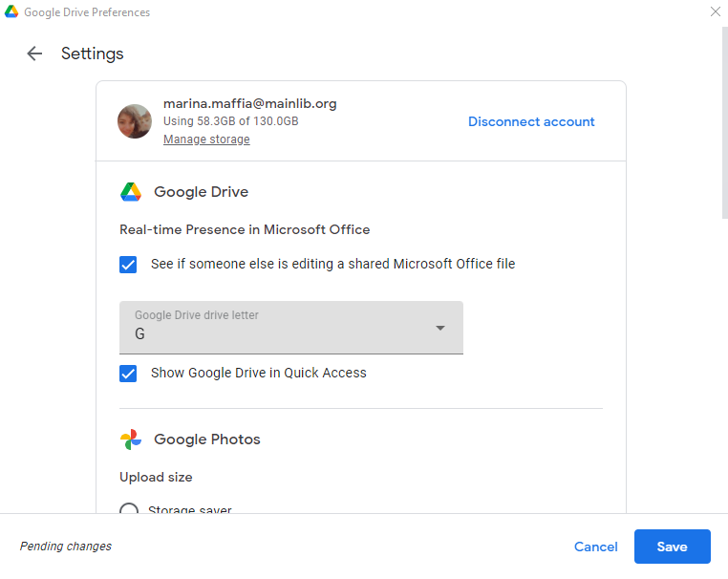Close the Google Drive Preferences window
This screenshot has height=579, width=728.
(x=715, y=11)
